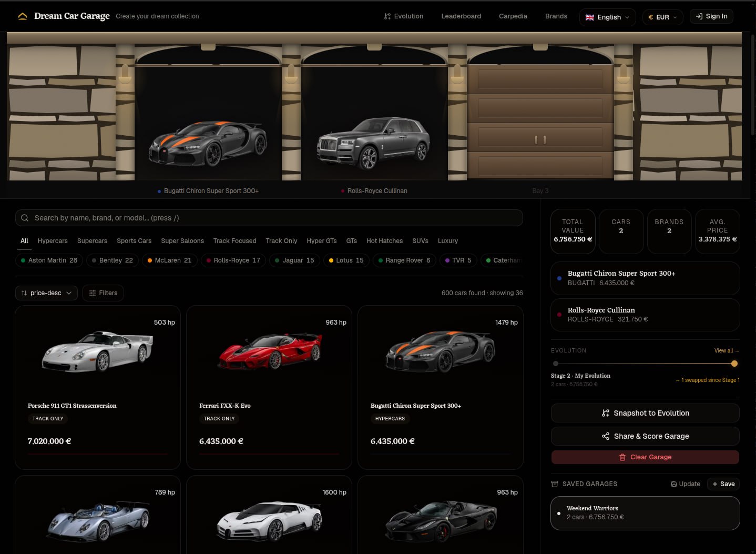The image size is (756, 554).
Task: Click the Update save icon
Action: click(x=674, y=484)
